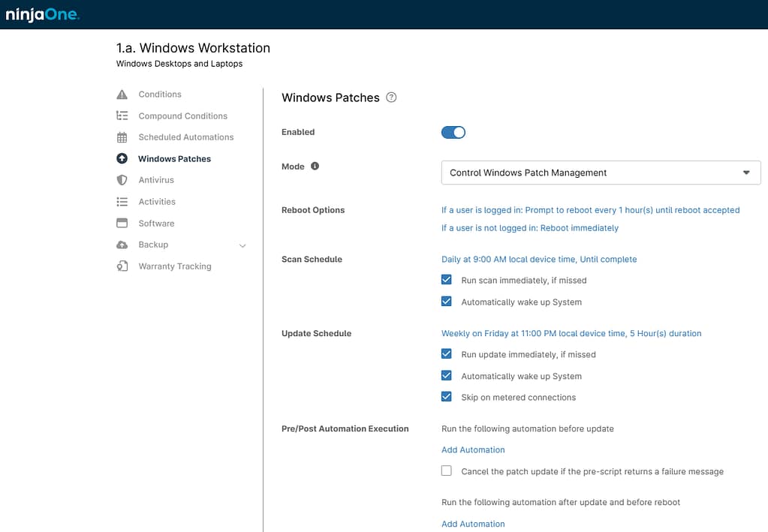Click the Windows Patches help question mark
Screen dimensions: 768x532
(390, 97)
